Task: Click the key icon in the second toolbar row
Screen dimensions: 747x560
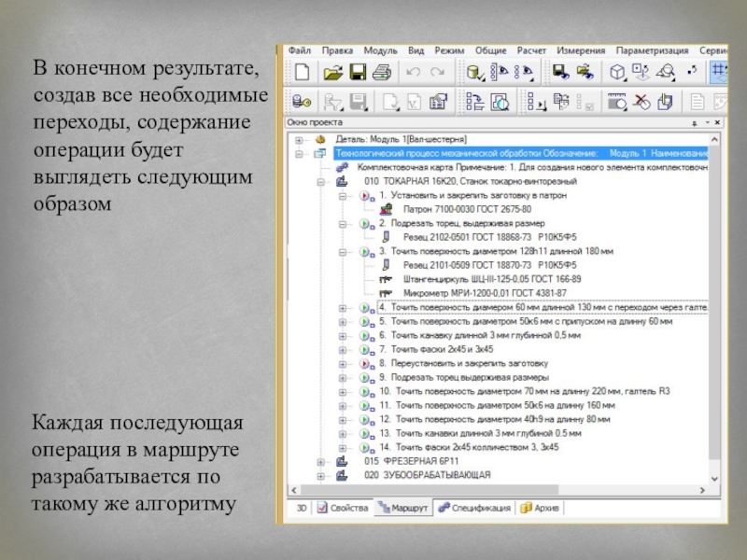Action: [x=301, y=102]
